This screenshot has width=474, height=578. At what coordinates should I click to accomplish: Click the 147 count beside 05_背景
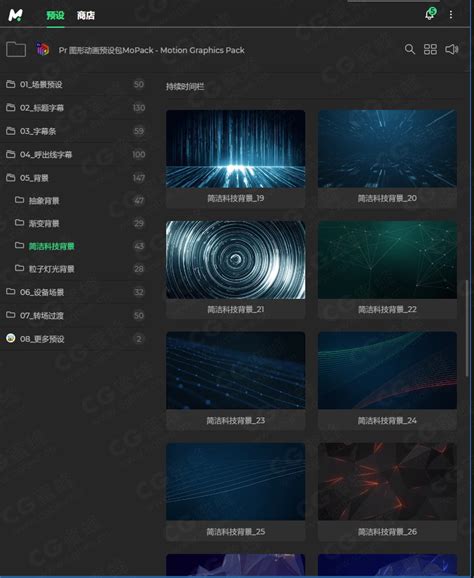click(139, 178)
